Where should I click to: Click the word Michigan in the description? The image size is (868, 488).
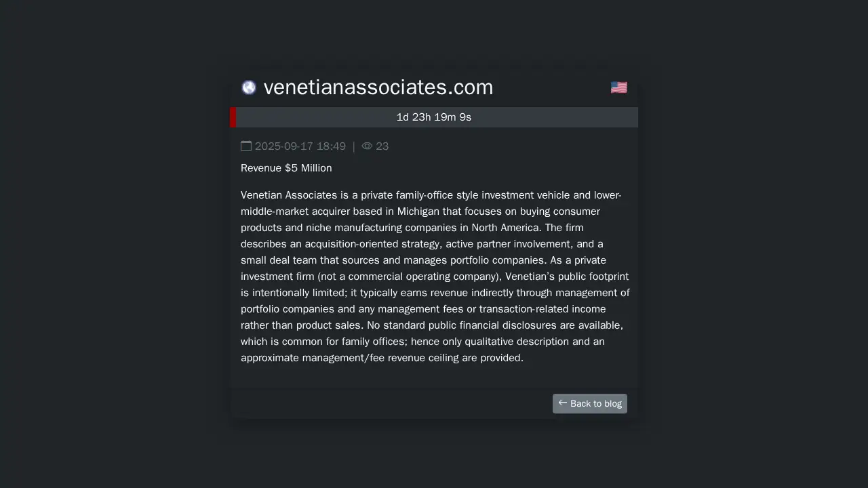[418, 211]
